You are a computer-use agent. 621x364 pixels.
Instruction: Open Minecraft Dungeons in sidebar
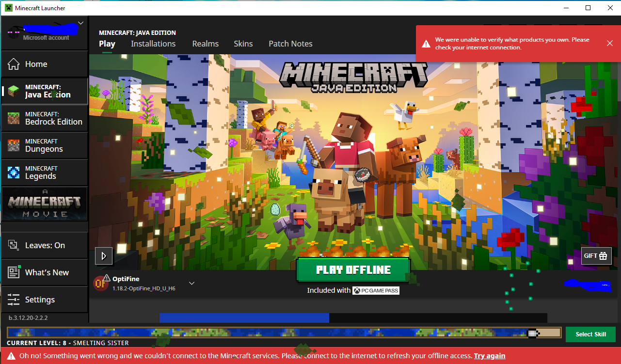tap(45, 145)
